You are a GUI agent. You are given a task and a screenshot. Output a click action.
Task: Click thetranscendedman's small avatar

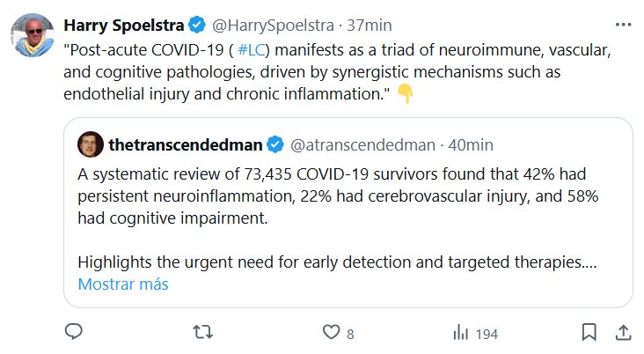point(91,144)
